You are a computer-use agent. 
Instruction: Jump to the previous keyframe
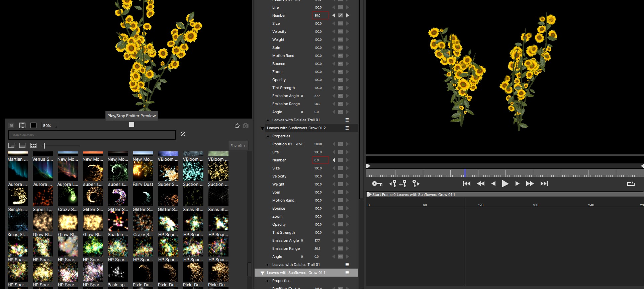pos(392,184)
